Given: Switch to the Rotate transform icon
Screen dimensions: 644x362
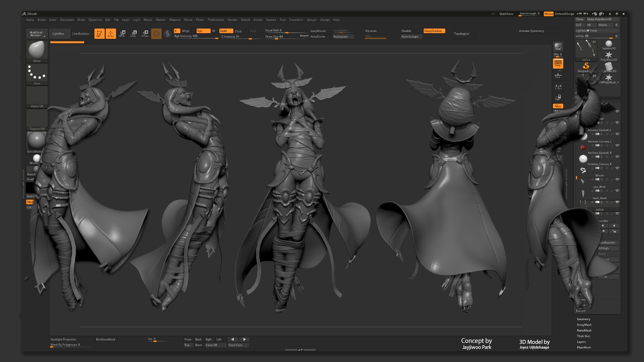Looking at the screenshot, I should [145, 34].
